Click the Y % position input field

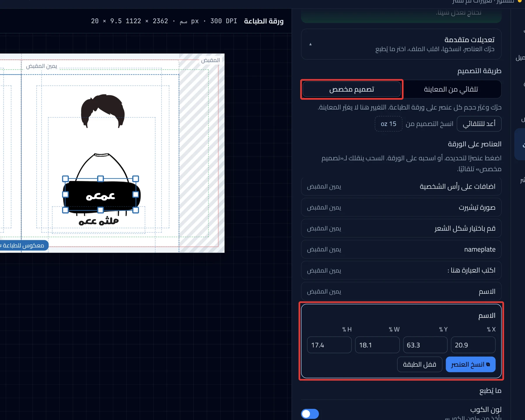(x=425, y=345)
